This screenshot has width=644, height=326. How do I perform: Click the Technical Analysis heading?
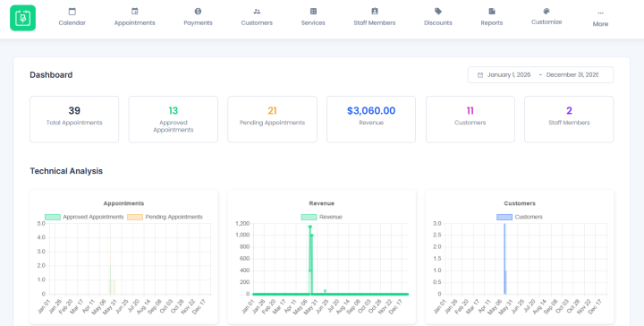(66, 171)
